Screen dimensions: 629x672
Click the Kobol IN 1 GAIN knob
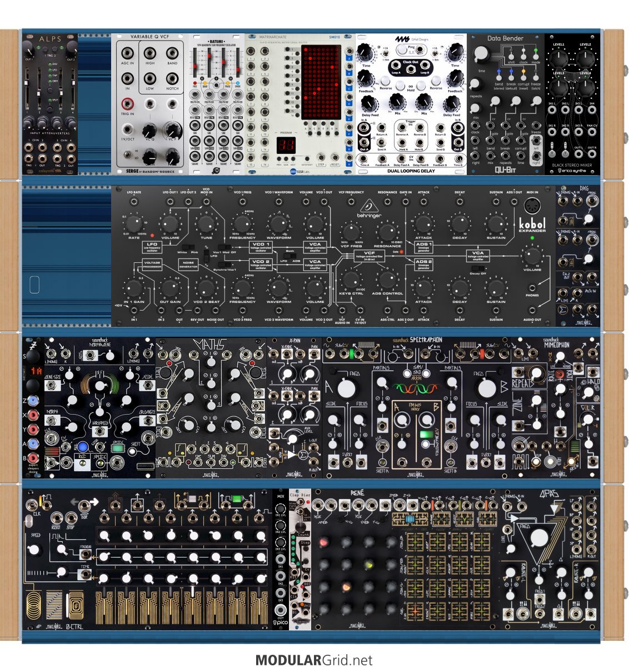tap(133, 288)
